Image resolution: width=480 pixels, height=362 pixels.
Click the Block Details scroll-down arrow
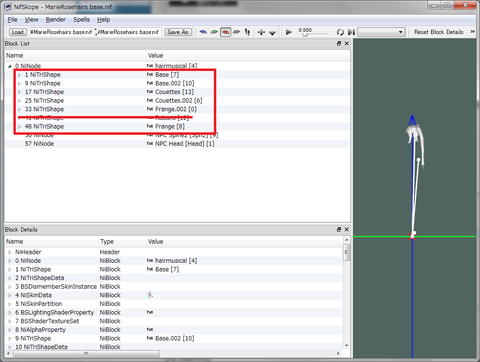coord(346,346)
